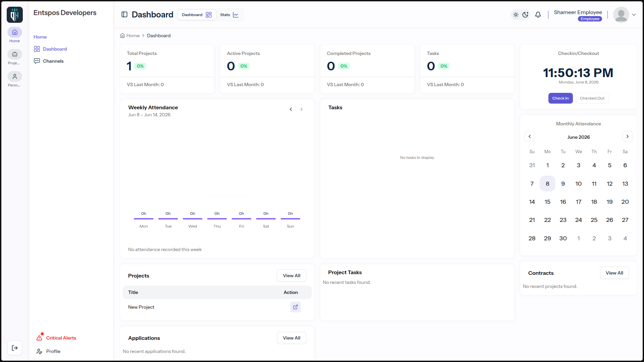
Task: Go to previous week in Weekly Attendance
Action: point(291,109)
